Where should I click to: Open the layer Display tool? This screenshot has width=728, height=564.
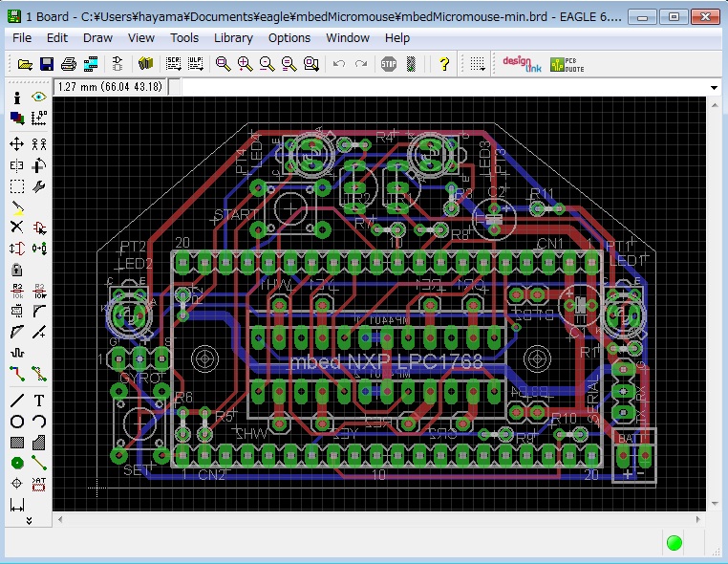[16, 118]
